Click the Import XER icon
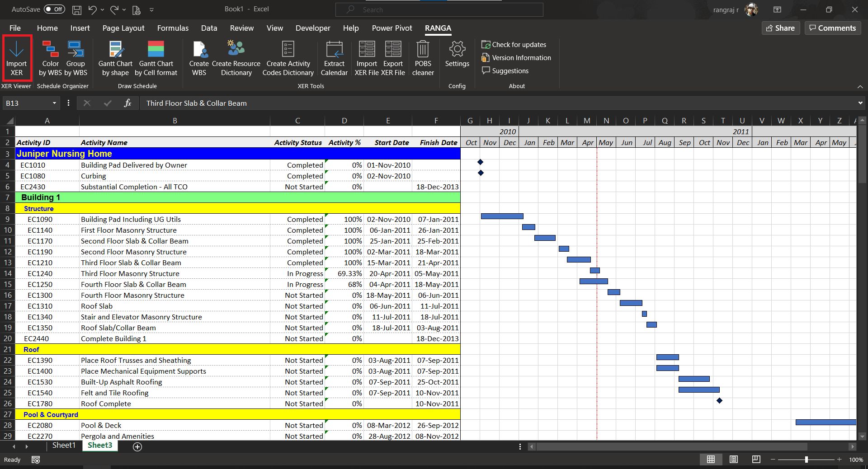 17,58
